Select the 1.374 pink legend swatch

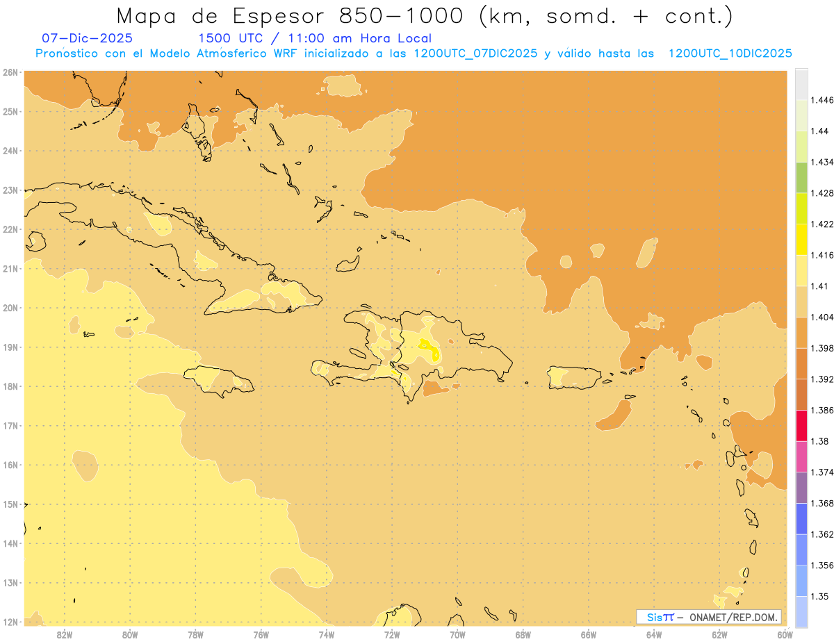pos(801,456)
